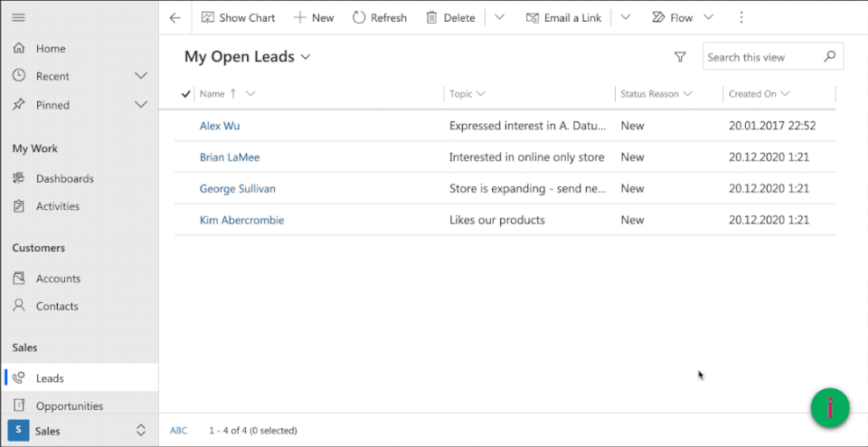Open Dashboards in the sidebar

click(x=64, y=178)
